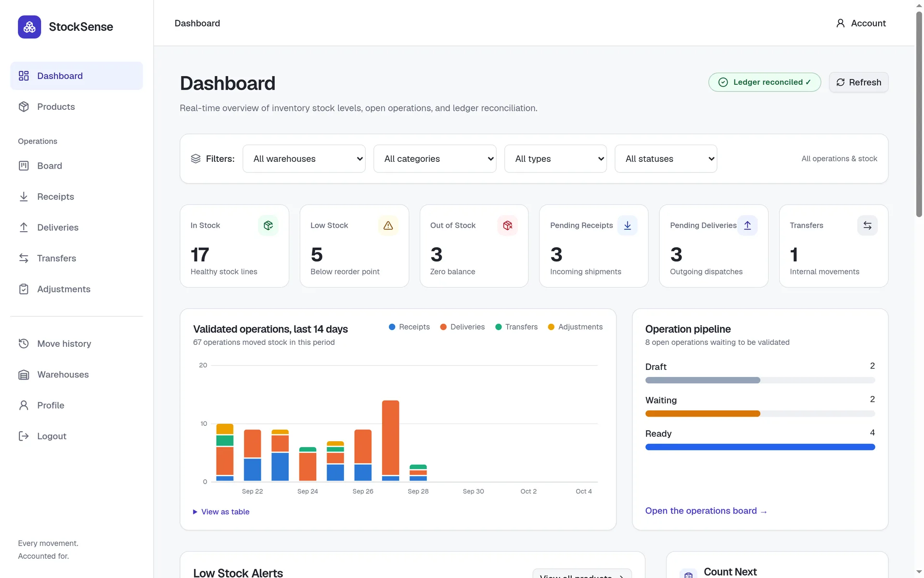Screen dimensions: 924x578
Task: Open the All types dropdown
Action: pos(555,158)
